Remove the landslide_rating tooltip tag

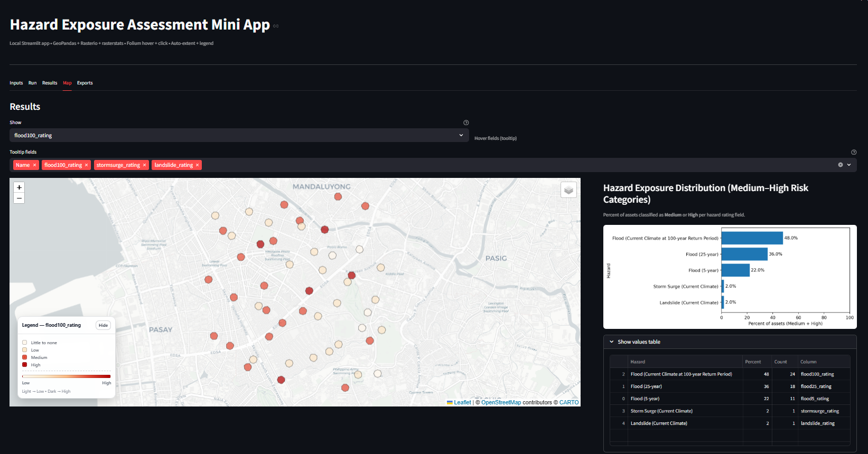coord(198,165)
